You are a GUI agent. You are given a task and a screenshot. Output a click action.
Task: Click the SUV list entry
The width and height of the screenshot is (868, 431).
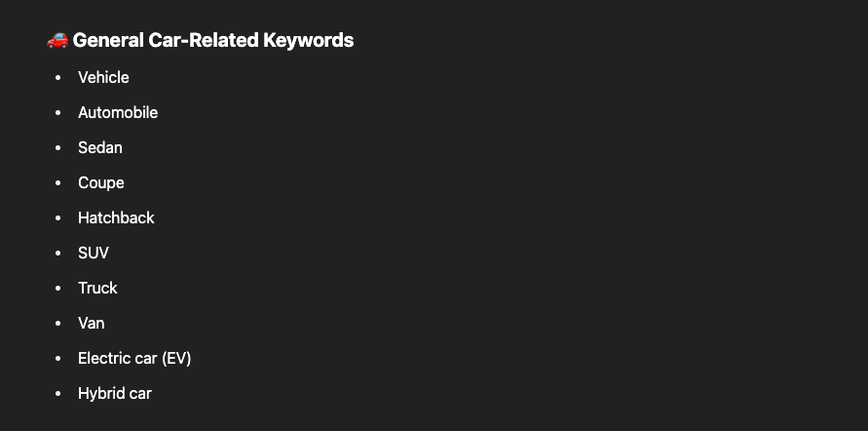pyautogui.click(x=94, y=254)
